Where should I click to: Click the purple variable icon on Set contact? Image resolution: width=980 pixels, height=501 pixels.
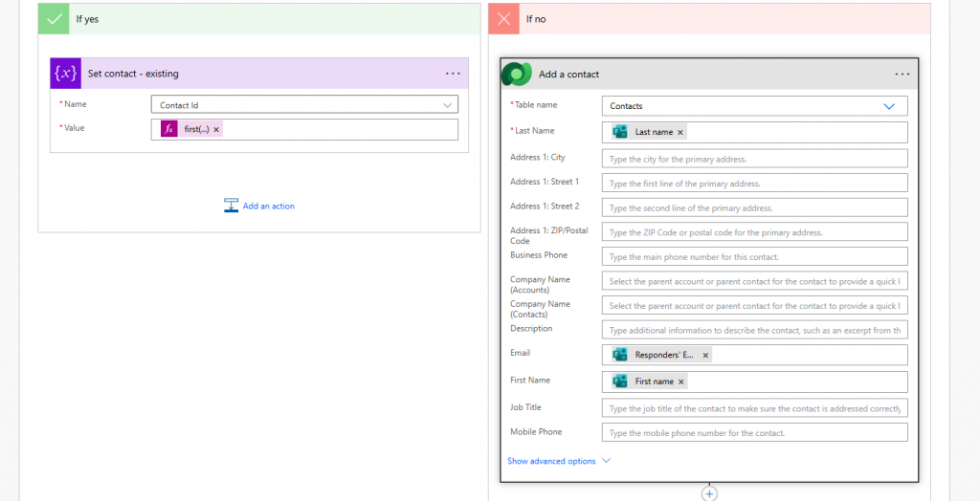coord(65,74)
